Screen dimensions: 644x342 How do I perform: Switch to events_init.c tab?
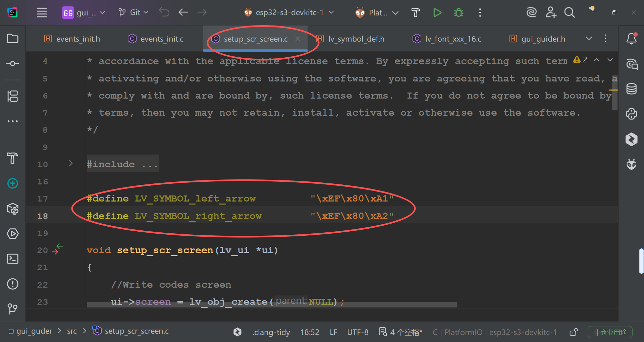156,39
